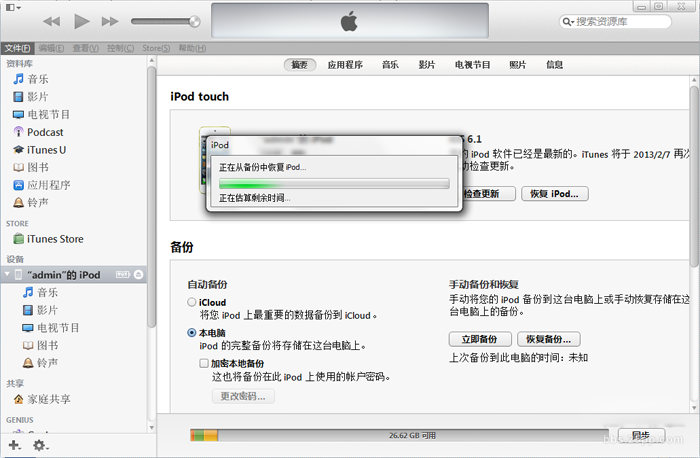The height and width of the screenshot is (458, 700).
Task: Open the 帮助(H) menu
Action: pos(192,48)
